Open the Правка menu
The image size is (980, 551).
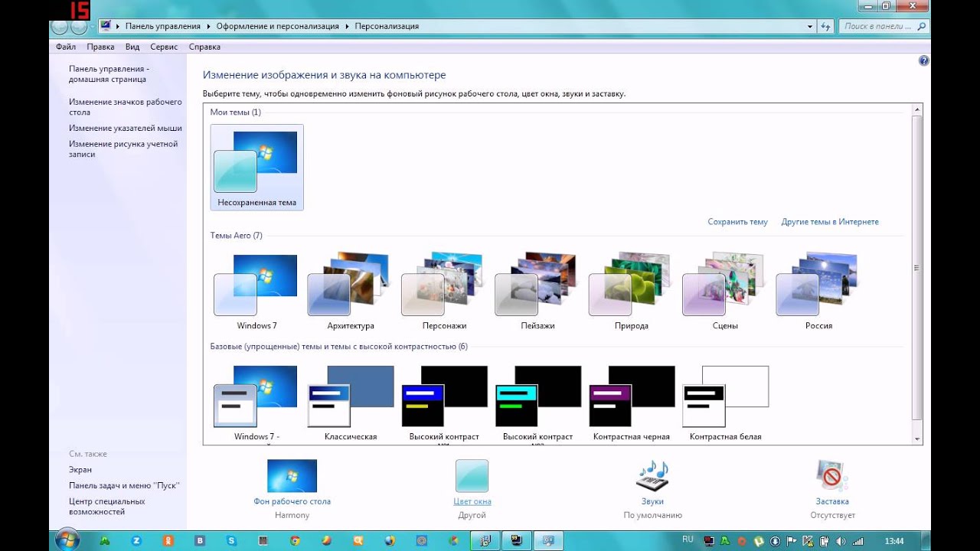[100, 47]
